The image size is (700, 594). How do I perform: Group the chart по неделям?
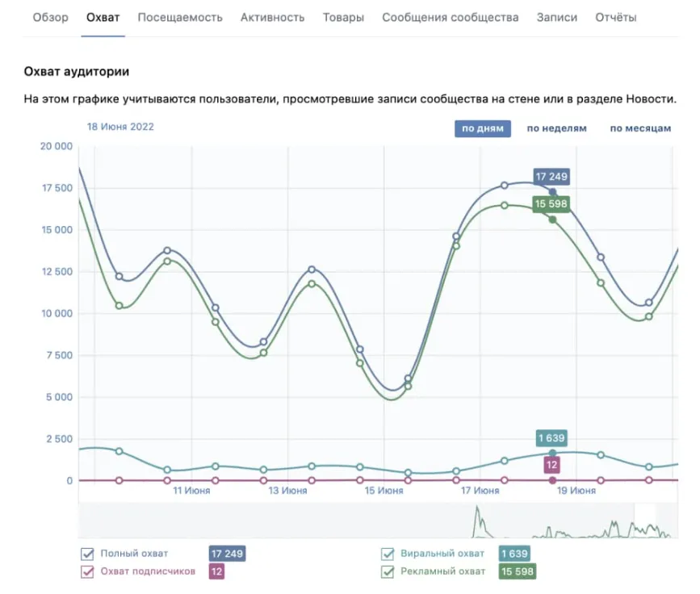[x=557, y=128]
